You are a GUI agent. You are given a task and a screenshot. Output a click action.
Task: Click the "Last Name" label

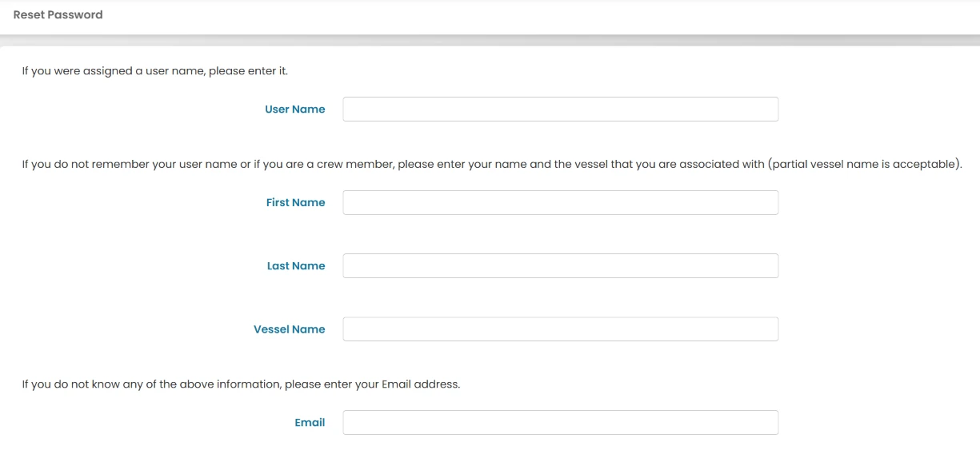296,266
